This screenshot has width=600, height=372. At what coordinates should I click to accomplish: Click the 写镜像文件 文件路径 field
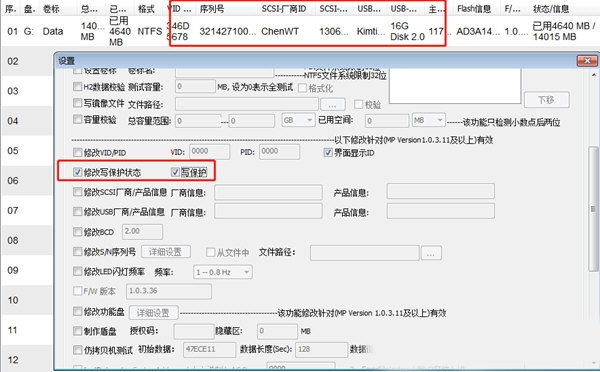[247, 104]
